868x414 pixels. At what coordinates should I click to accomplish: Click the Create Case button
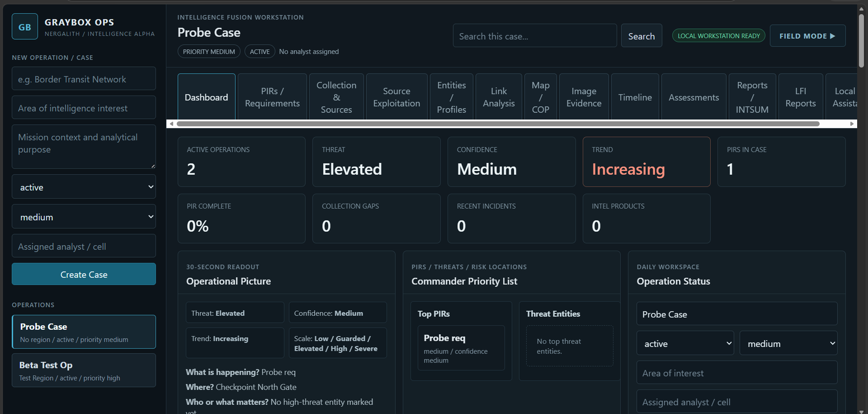pyautogui.click(x=84, y=274)
